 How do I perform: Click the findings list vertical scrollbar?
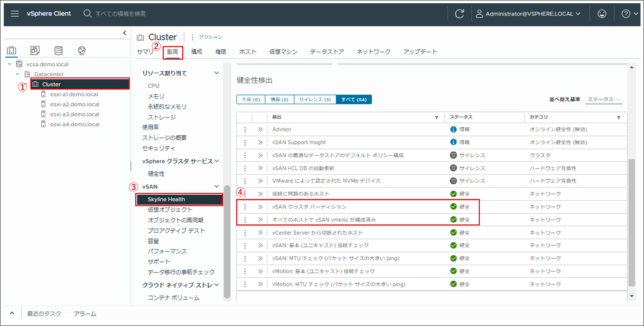[631, 222]
